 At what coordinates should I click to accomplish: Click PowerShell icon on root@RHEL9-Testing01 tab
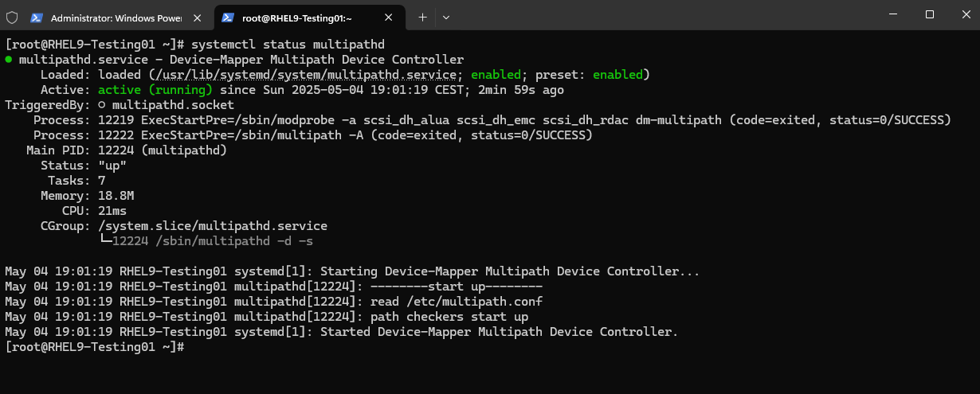pos(228,17)
